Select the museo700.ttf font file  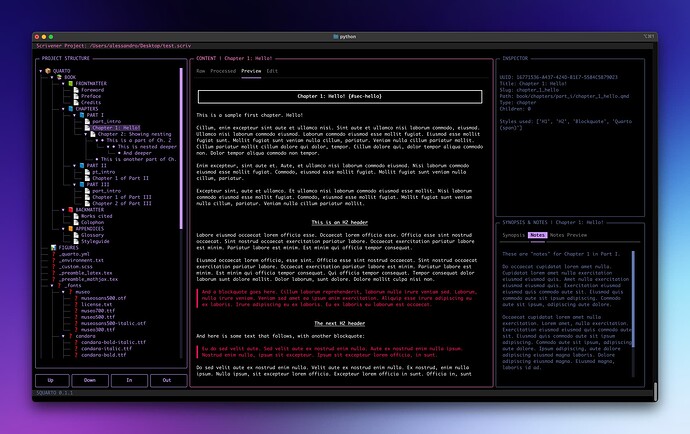[x=98, y=311]
